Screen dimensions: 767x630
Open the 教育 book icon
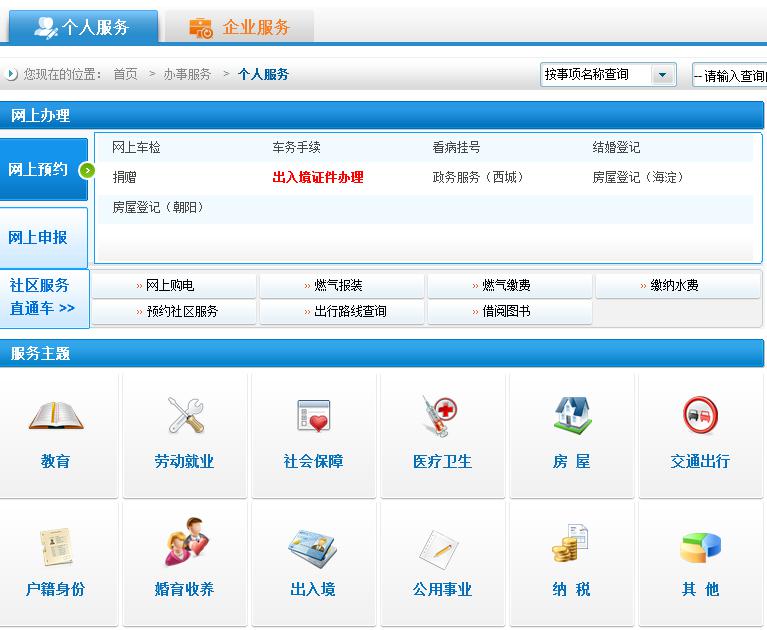(x=56, y=416)
